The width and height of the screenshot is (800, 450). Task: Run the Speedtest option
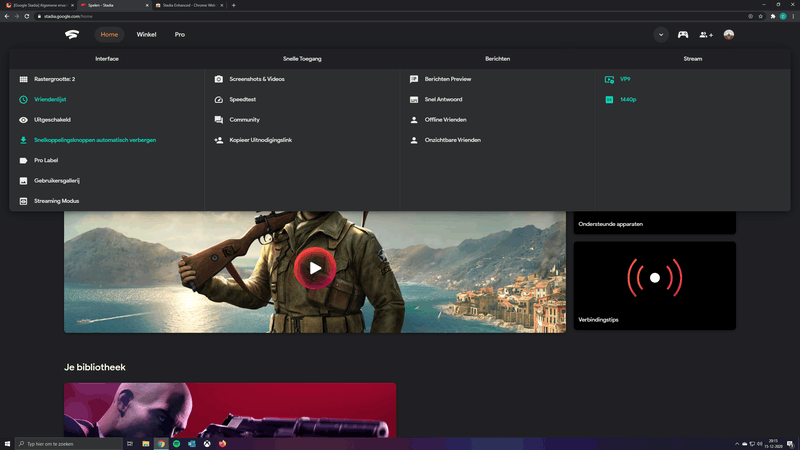tap(247, 100)
